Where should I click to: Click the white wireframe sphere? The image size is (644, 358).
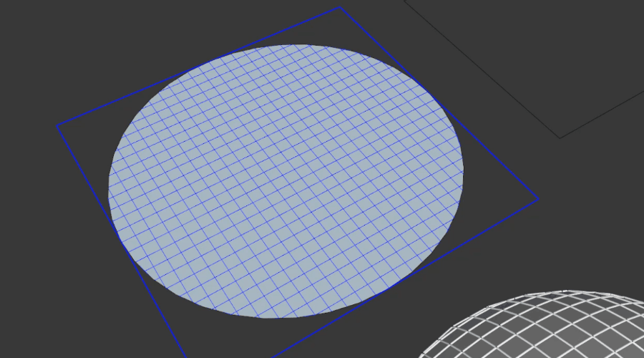pyautogui.click(x=544, y=329)
